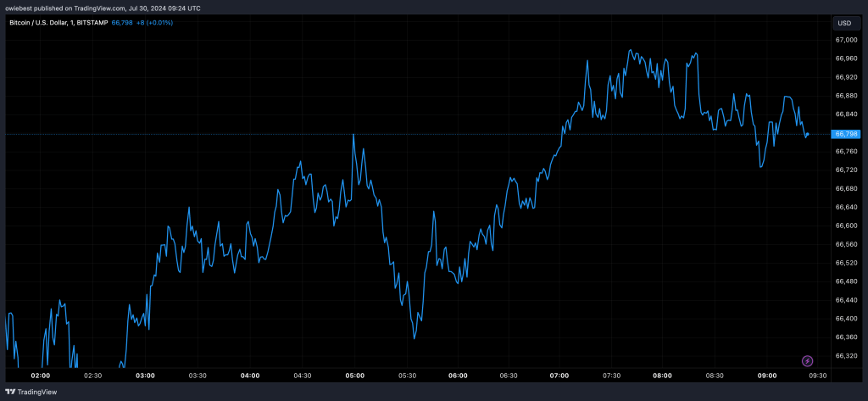Click the 03:30 time axis label
The image size is (868, 401).
pos(197,376)
